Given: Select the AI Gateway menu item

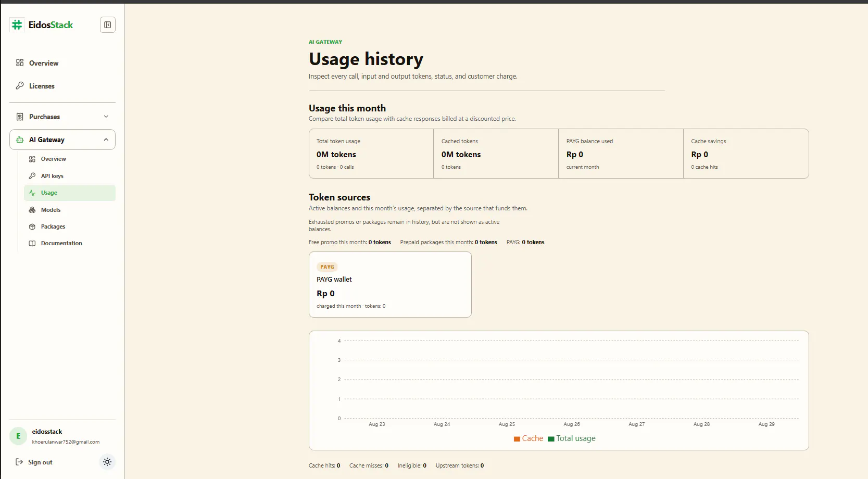Looking at the screenshot, I should click(x=62, y=140).
